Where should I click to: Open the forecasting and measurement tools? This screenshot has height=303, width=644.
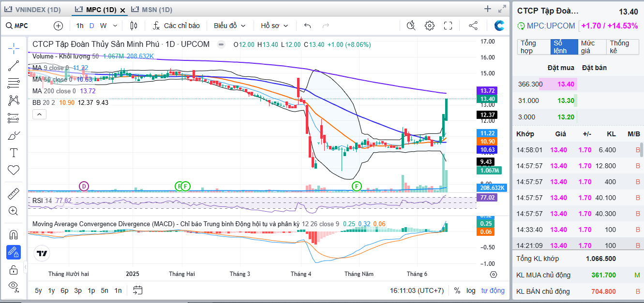[14, 118]
